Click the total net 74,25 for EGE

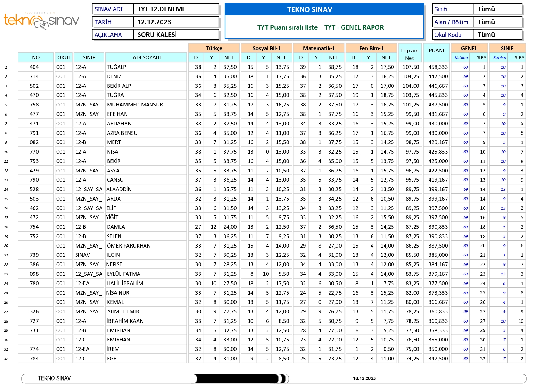[x=412, y=359]
